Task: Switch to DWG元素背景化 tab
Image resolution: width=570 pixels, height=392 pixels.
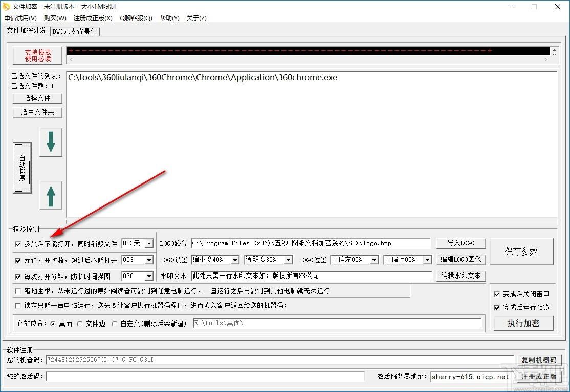Action: pyautogui.click(x=75, y=31)
